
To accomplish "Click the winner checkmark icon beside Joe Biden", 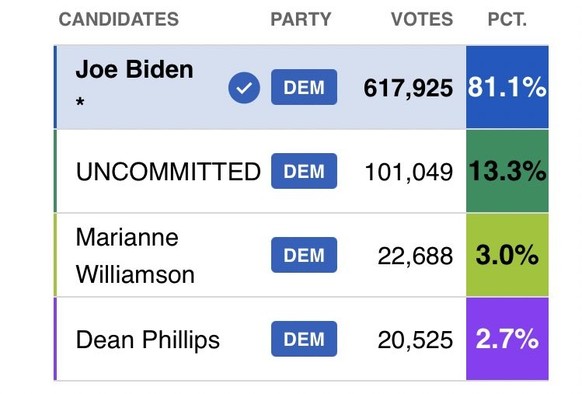I will pyautogui.click(x=244, y=88).
